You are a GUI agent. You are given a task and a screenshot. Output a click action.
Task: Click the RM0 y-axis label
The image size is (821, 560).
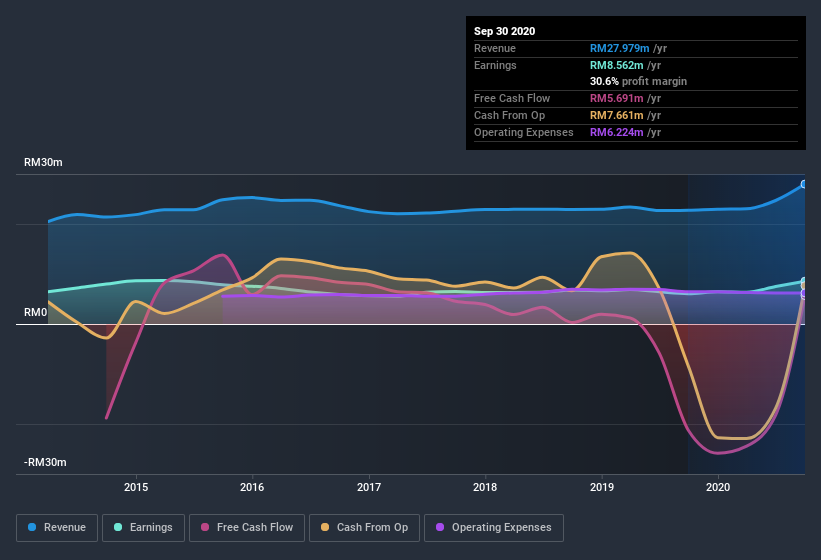pyautogui.click(x=35, y=312)
